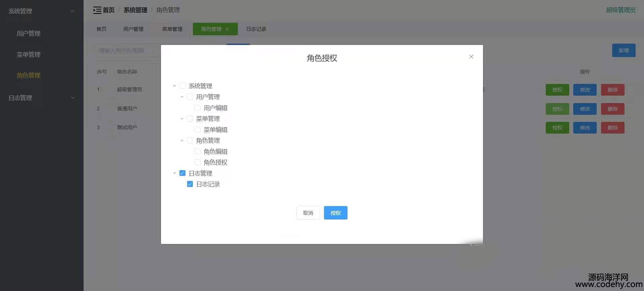Close the 角色授权 dialog with X icon
The height and width of the screenshot is (291, 644).
471,57
